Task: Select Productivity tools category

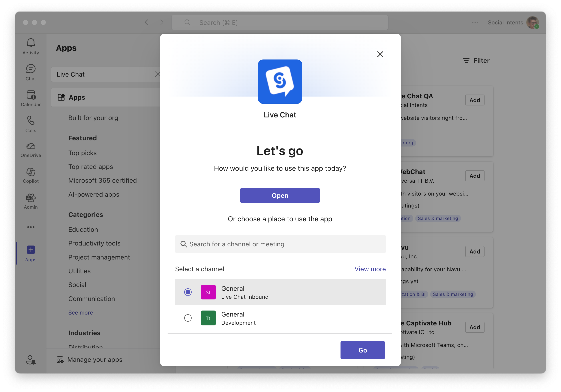Action: pos(94,243)
